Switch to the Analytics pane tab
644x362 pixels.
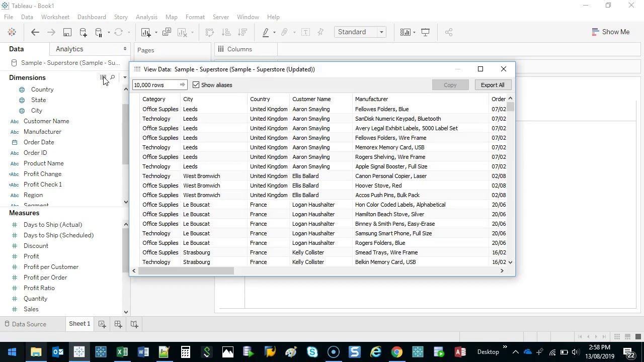[x=69, y=49]
